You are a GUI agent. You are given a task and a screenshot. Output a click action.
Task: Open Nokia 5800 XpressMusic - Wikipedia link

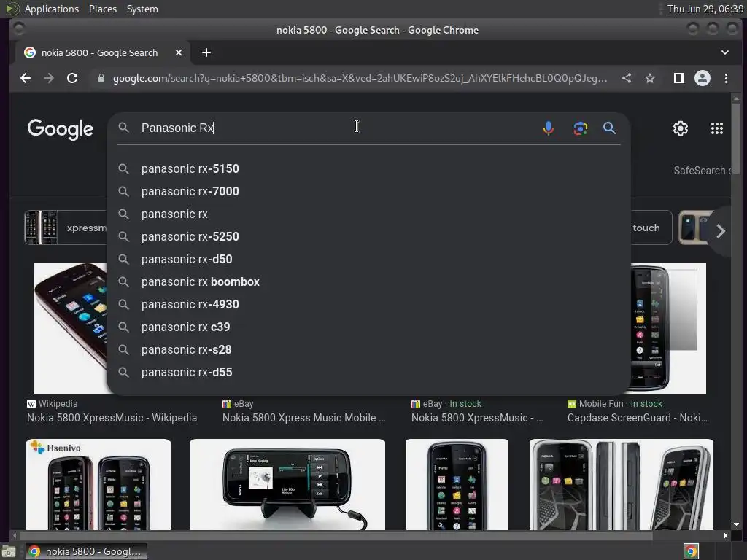tap(112, 418)
